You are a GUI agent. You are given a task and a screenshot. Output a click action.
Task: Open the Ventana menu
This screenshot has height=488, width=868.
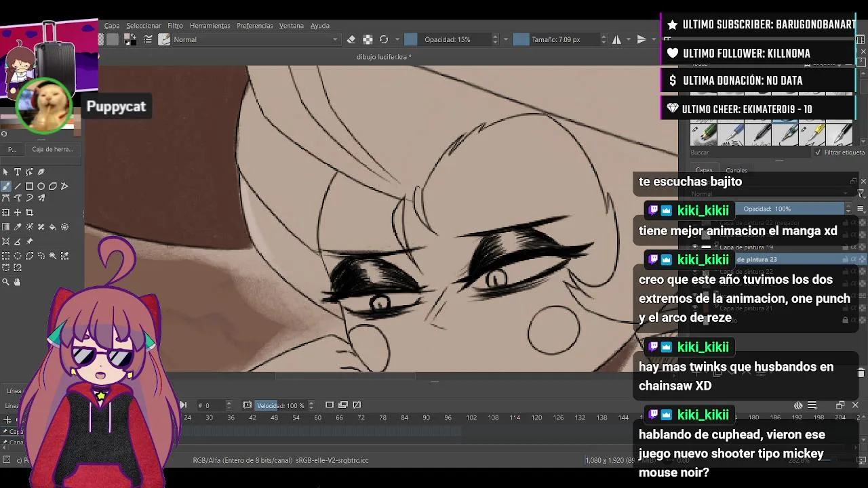point(292,26)
